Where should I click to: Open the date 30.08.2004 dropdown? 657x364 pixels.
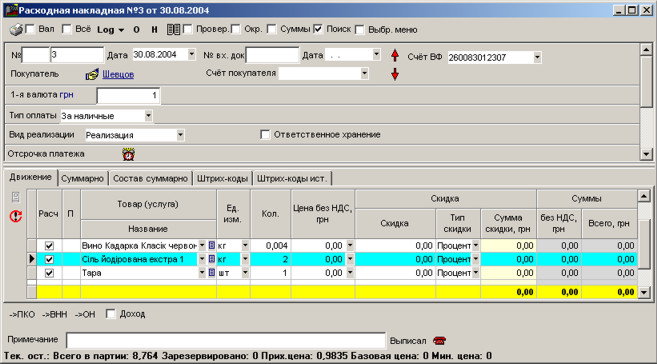[x=191, y=54]
